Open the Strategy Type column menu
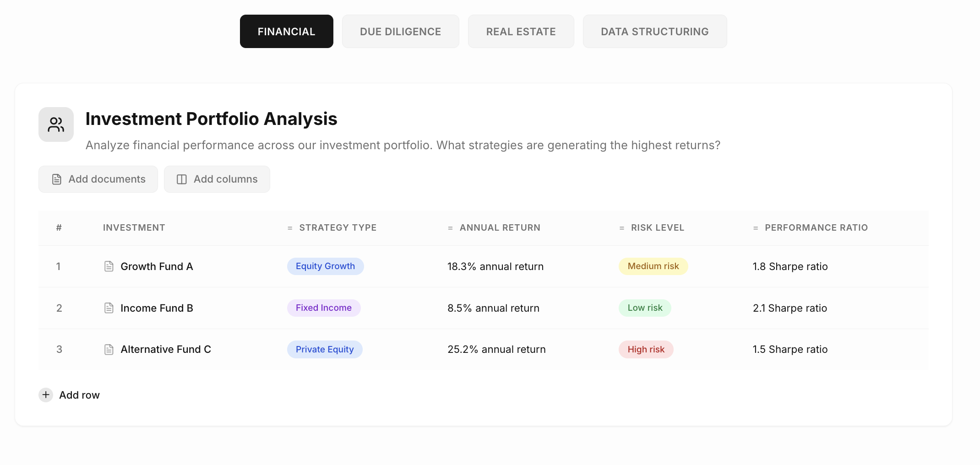 coord(289,227)
